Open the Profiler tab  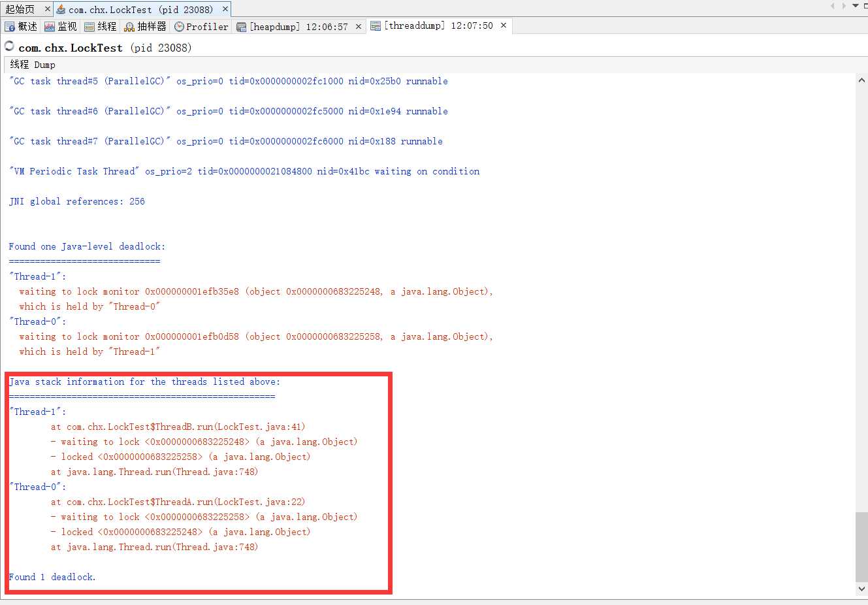click(201, 26)
